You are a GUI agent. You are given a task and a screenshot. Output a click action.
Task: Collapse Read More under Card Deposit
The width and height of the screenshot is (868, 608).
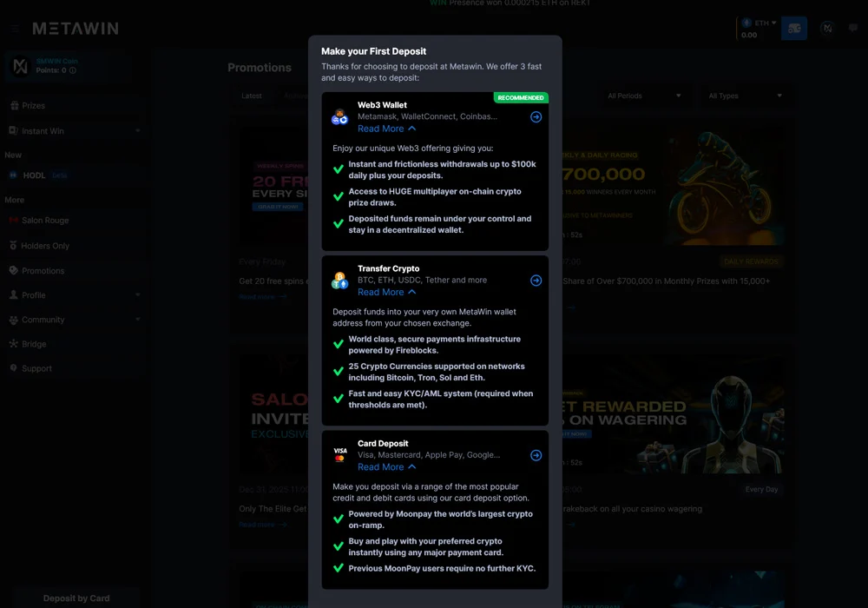[386, 466]
